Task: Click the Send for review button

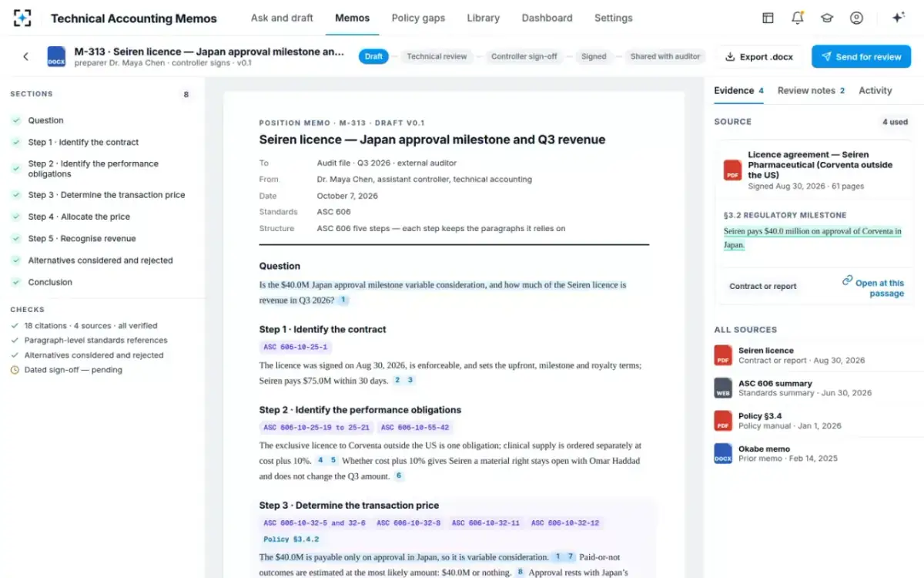Action: pyautogui.click(x=861, y=56)
